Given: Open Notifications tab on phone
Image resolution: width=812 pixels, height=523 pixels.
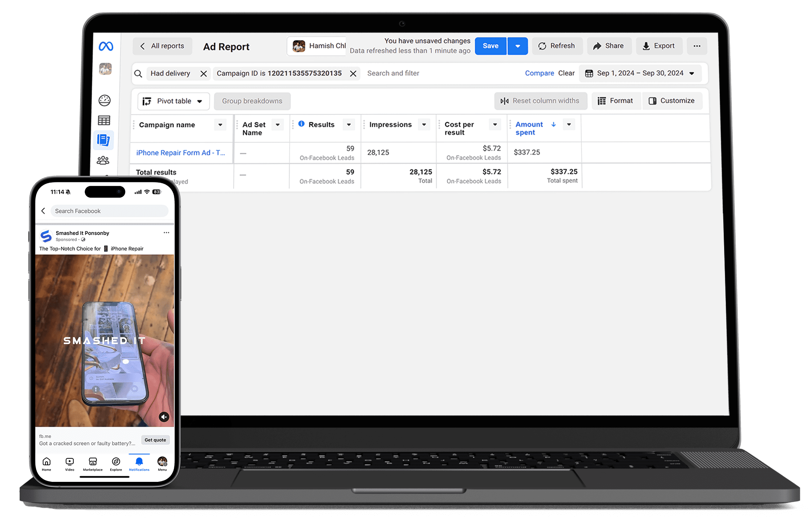Looking at the screenshot, I should 139,464.
